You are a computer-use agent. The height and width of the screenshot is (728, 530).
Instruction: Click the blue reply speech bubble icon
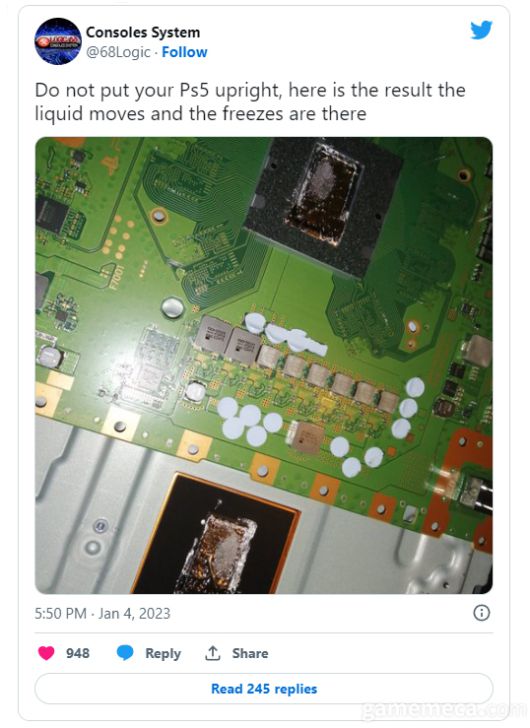click(x=125, y=653)
